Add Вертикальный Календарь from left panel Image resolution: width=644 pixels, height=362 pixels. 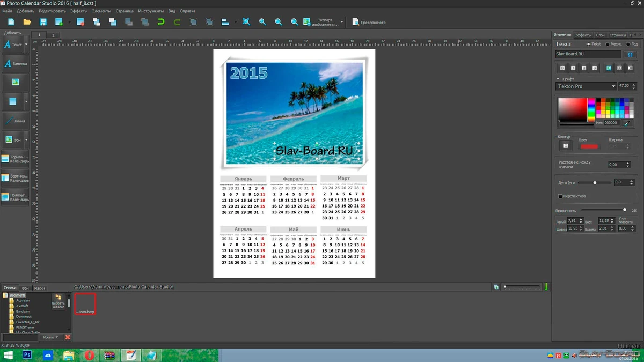click(16, 178)
